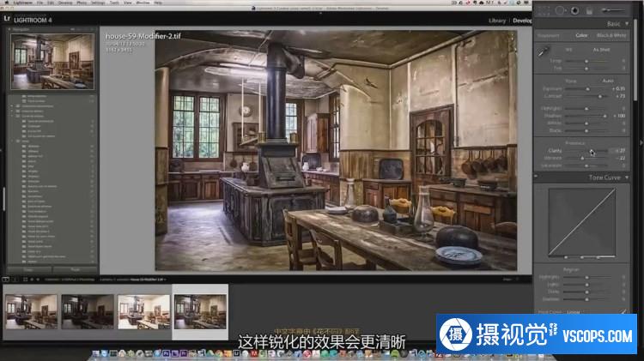644x361 pixels.
Task: Click the Clarity slider handle
Action: click(x=590, y=151)
